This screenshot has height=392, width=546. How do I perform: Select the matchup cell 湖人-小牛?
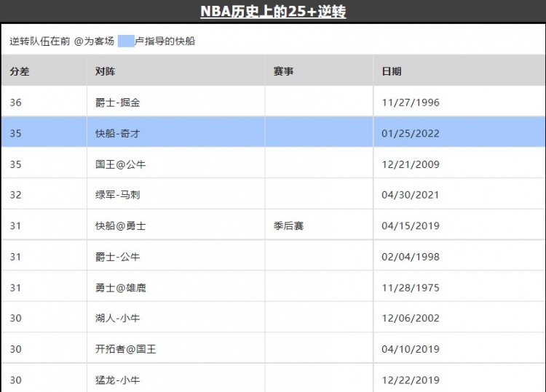pyautogui.click(x=118, y=318)
